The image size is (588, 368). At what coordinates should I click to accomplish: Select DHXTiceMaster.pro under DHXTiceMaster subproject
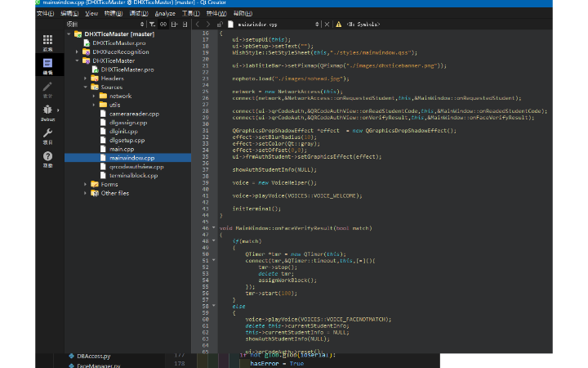127,70
